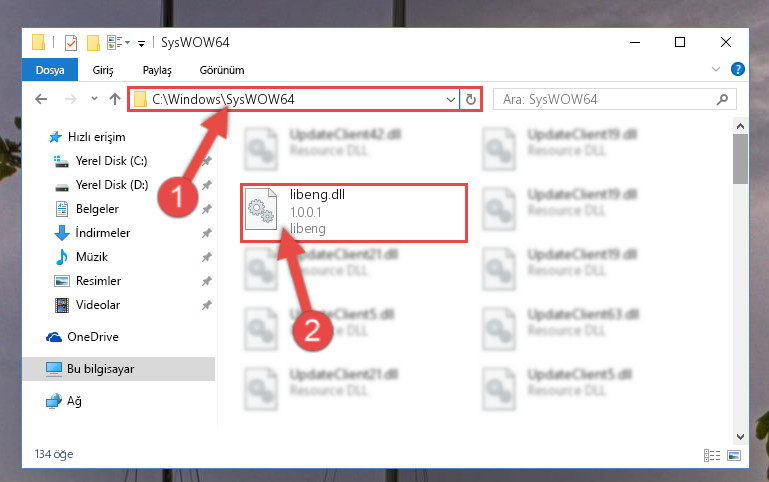Open İndirmeler in the navigation pane
Viewport: 769px width, 482px height.
coord(102,233)
